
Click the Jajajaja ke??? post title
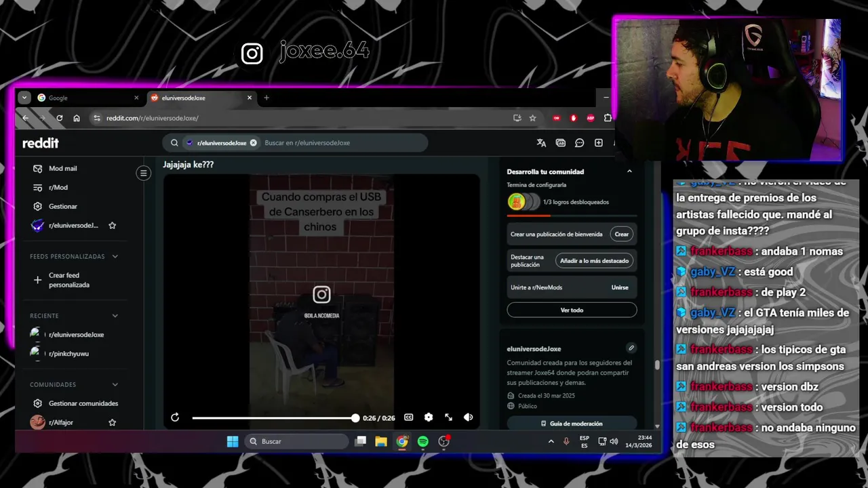(189, 165)
